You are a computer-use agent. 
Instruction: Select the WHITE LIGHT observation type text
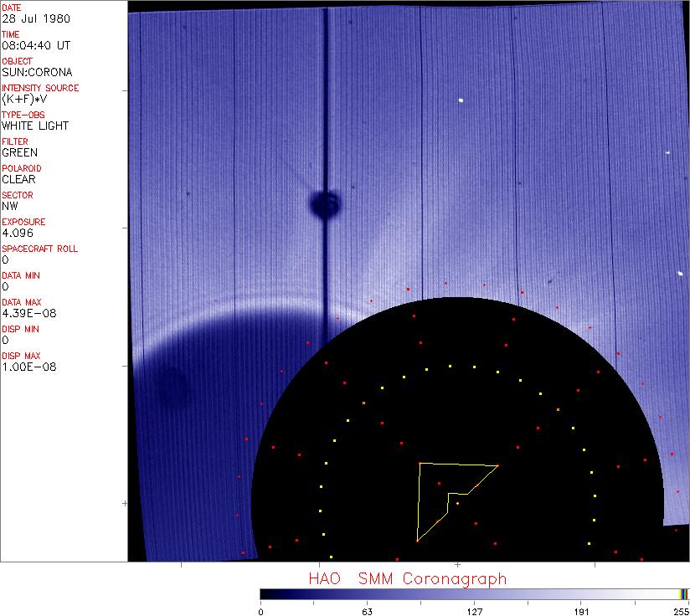(35, 126)
